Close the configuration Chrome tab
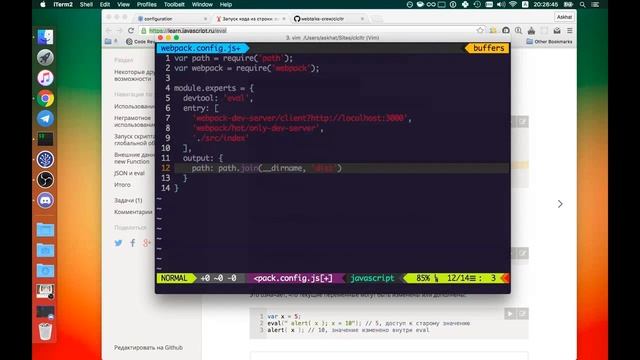 click(x=205, y=19)
